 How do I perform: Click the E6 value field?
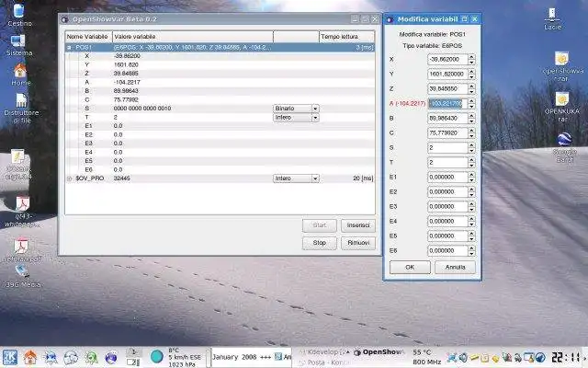[x=447, y=250]
